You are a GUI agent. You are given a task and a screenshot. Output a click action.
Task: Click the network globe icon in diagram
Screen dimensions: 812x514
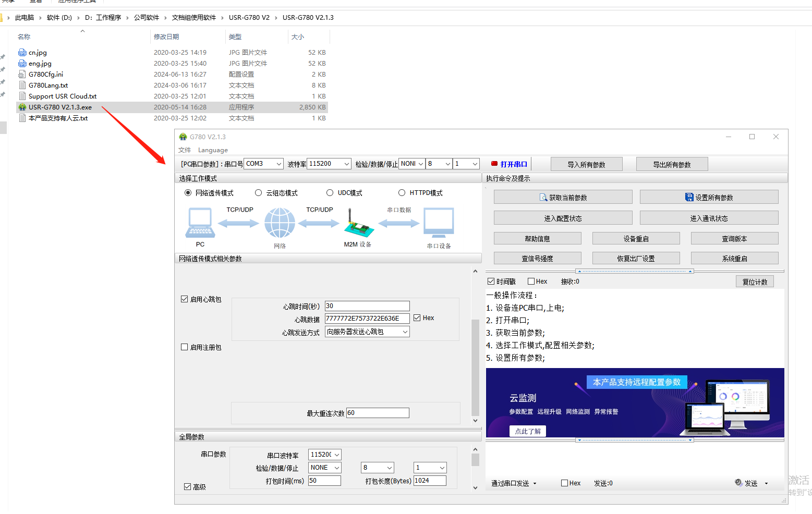point(280,223)
